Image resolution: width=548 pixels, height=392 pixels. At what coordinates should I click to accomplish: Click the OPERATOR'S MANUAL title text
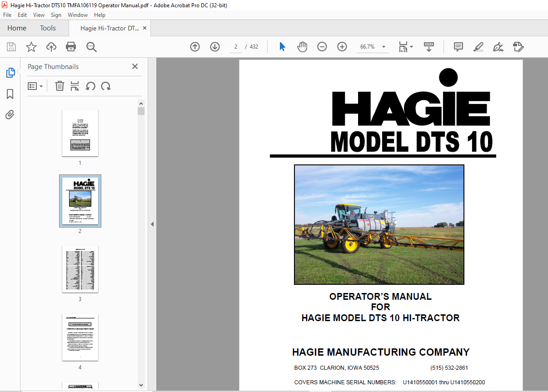click(380, 297)
